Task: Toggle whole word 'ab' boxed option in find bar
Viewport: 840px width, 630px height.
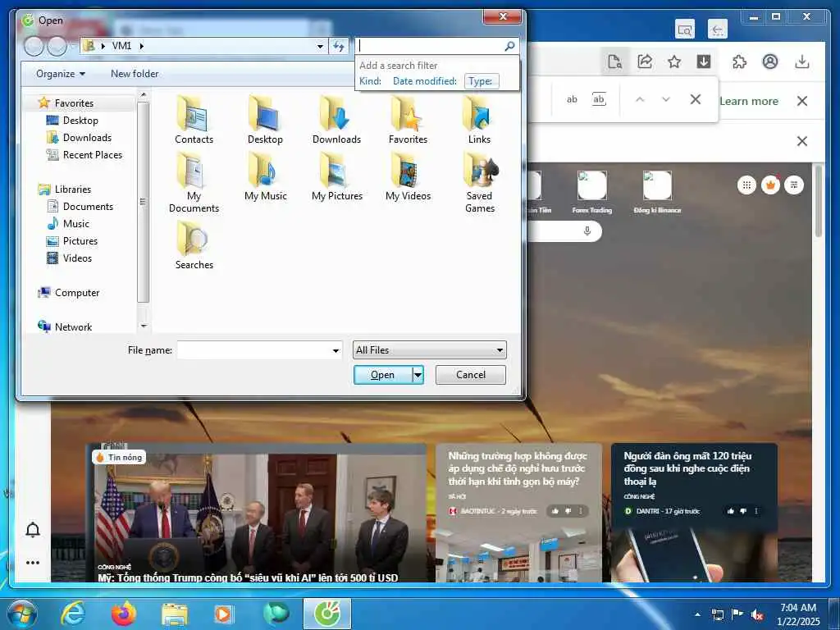Action: 599,99
